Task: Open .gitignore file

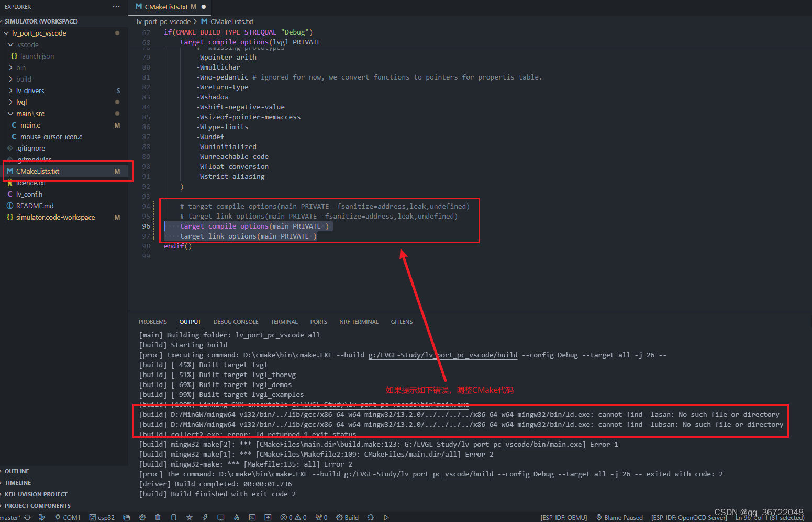Action: tap(30, 148)
